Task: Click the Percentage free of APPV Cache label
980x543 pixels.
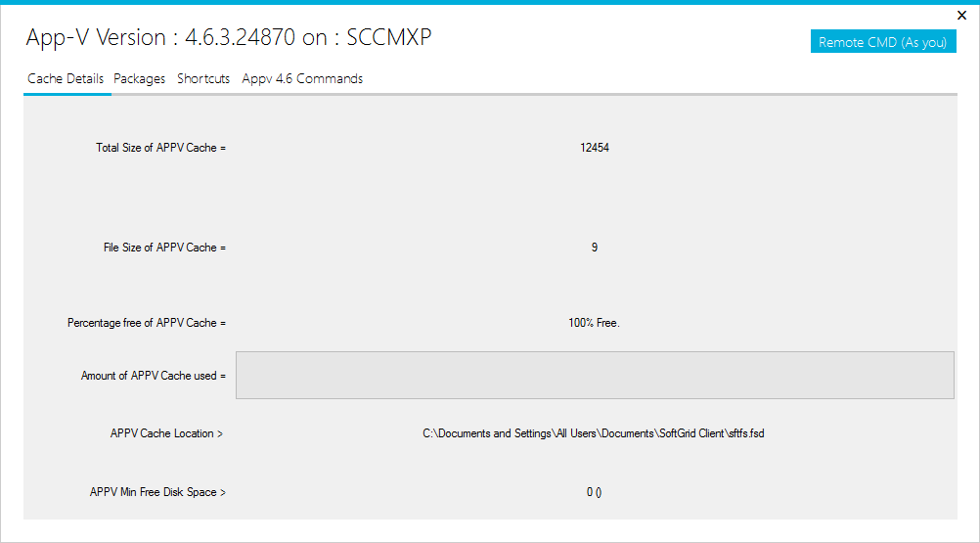Action: point(147,323)
